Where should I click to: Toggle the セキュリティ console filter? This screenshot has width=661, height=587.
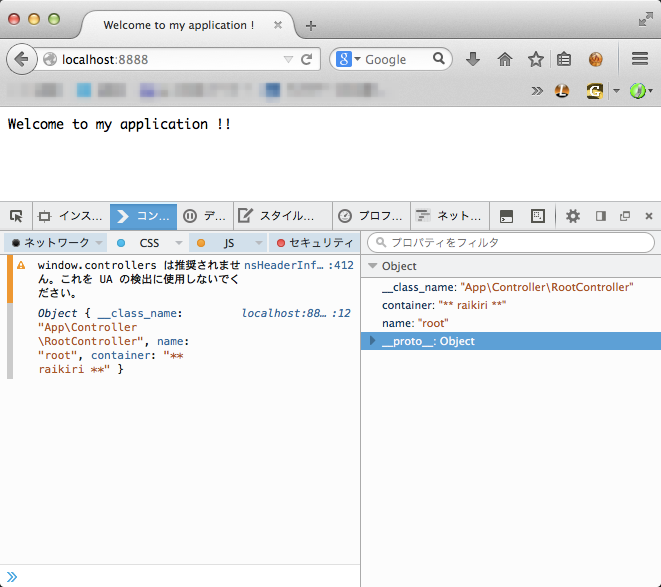point(314,243)
